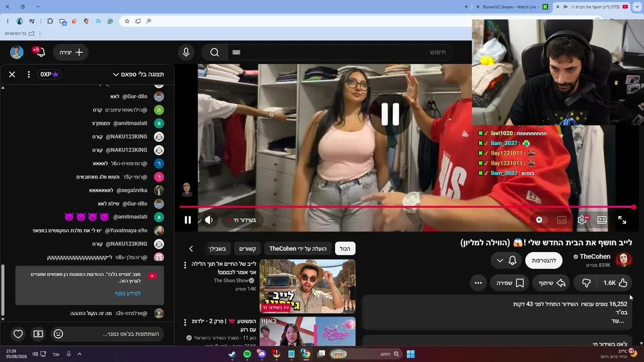
Task: Select the 'הכול' filter chip
Action: point(345,248)
